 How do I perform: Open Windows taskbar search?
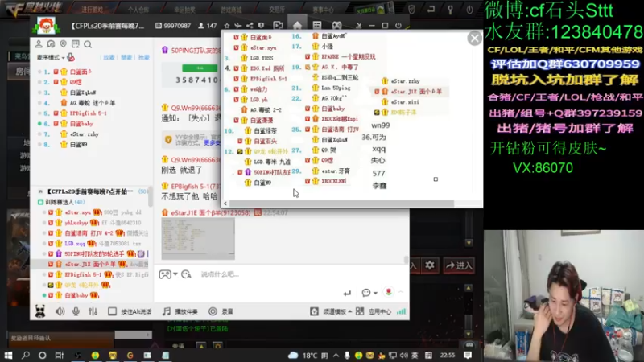click(26, 355)
